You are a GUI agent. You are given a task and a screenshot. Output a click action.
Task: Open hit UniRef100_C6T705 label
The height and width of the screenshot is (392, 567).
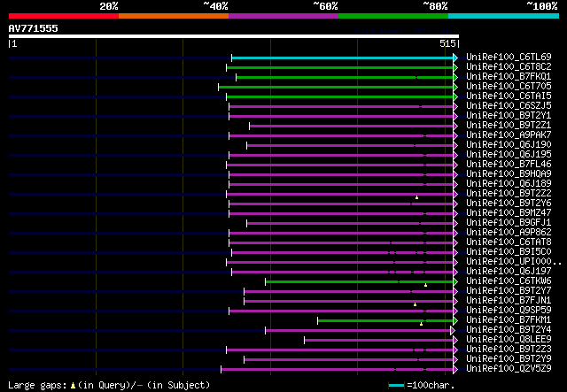coord(509,87)
